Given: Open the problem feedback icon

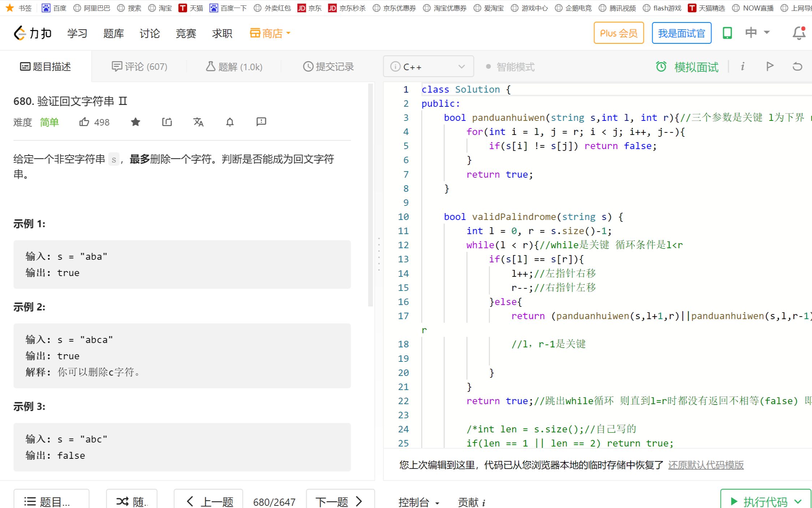Looking at the screenshot, I should (261, 122).
